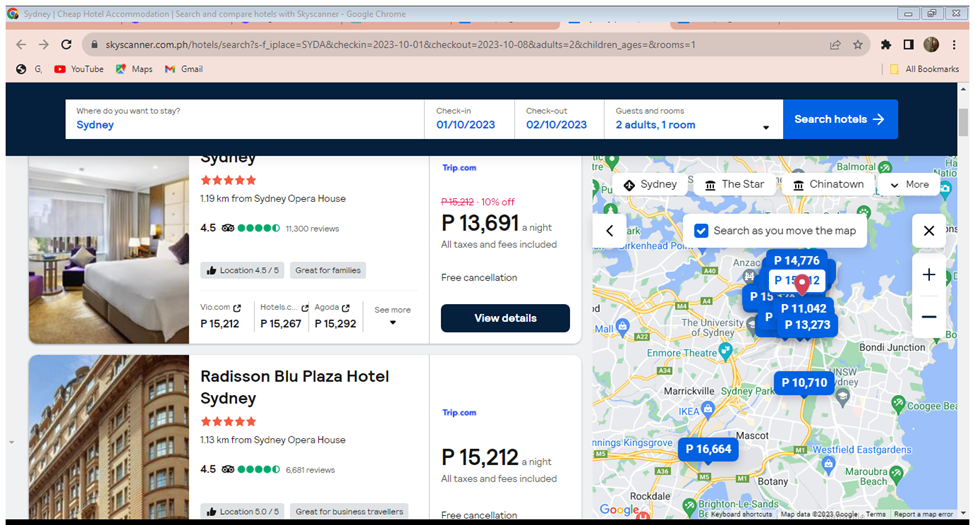975x525 pixels.
Task: Click the P 16,664 map price marker
Action: [x=707, y=450]
